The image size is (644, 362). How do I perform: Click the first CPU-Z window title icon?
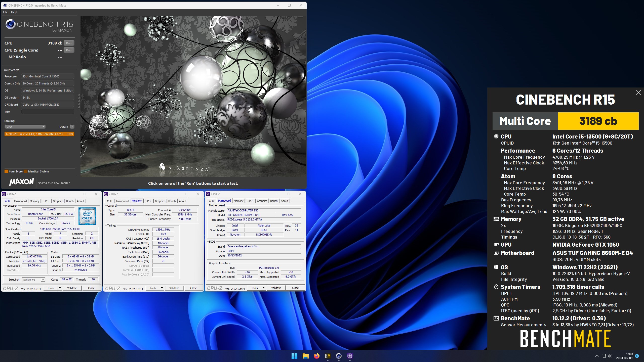click(x=4, y=194)
